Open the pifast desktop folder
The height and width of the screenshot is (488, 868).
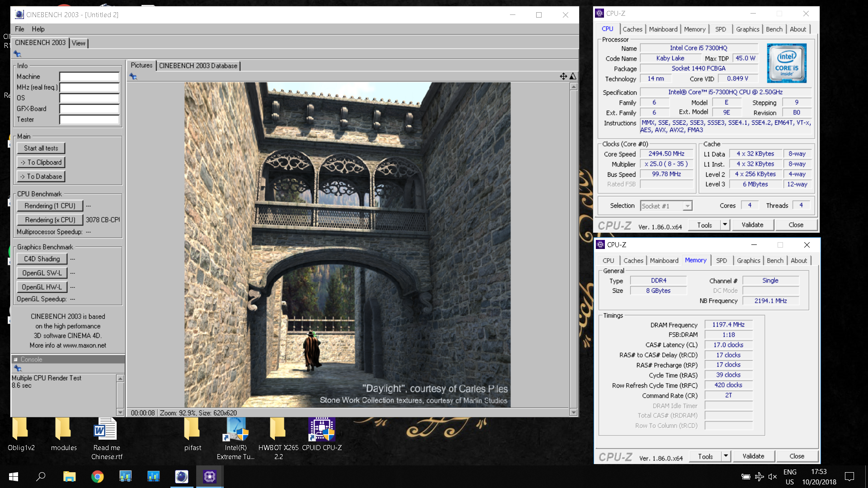[193, 434]
